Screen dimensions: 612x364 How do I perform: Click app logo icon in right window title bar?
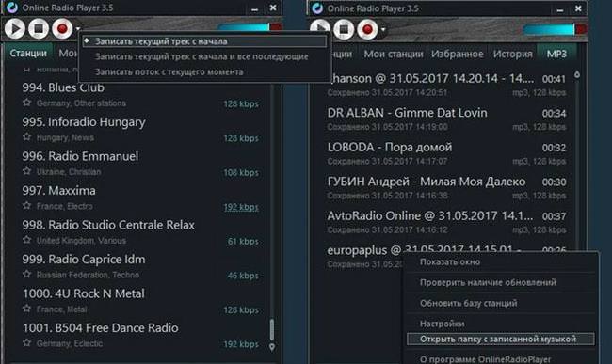(x=317, y=8)
